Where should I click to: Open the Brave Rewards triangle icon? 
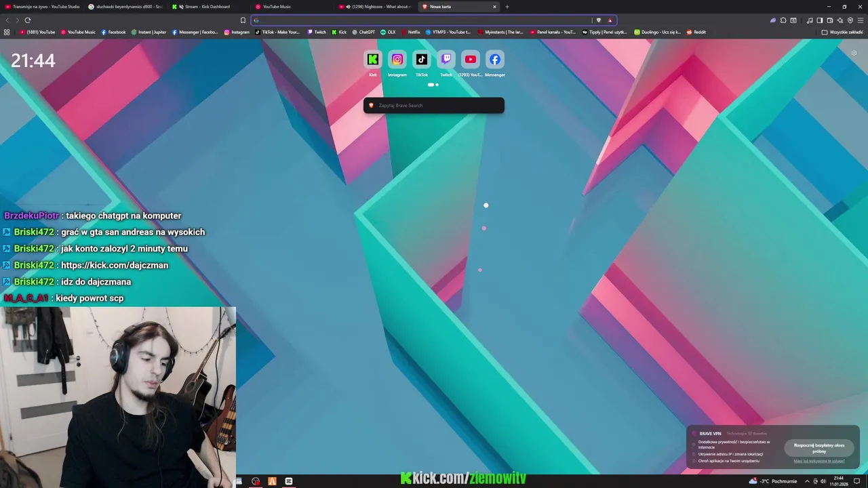tap(610, 20)
